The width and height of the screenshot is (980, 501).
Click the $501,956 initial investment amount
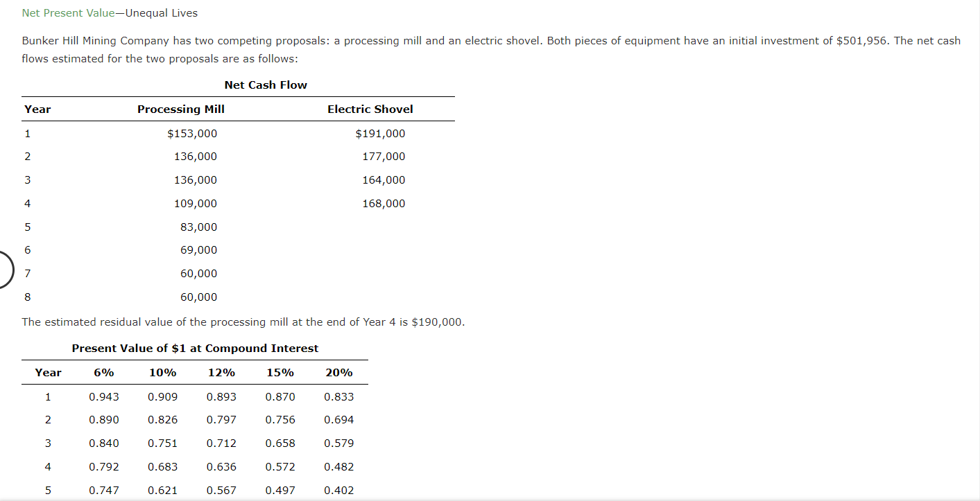click(x=861, y=41)
